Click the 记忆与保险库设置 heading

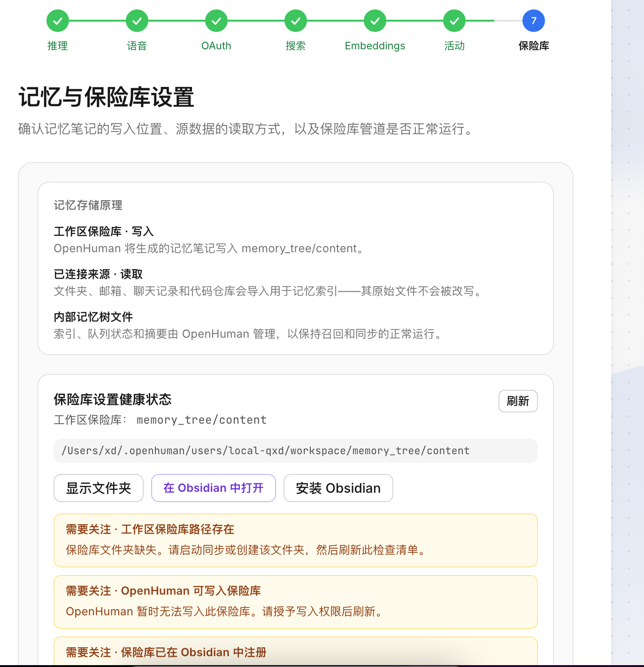coord(106,97)
